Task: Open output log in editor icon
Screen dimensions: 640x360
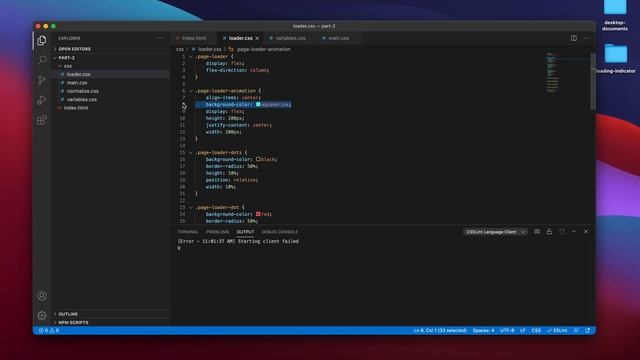Action: point(562,231)
